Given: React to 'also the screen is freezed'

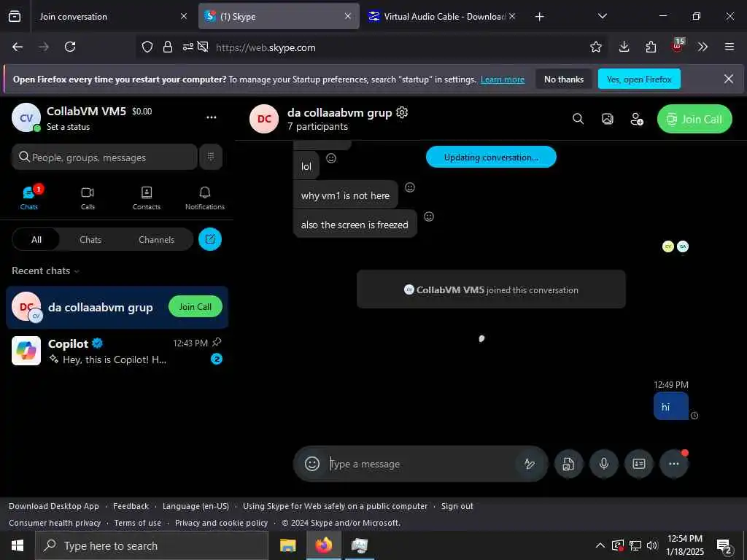Looking at the screenshot, I should pyautogui.click(x=429, y=217).
